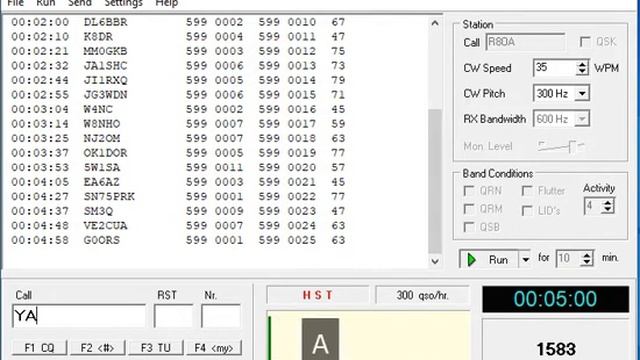Click the CW Speed value field
The height and width of the screenshot is (360, 640).
click(555, 68)
